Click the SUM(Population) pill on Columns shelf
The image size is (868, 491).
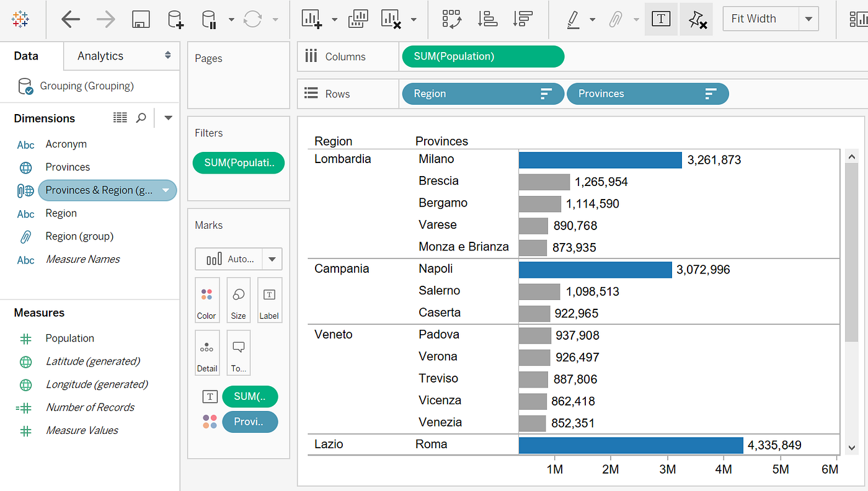pyautogui.click(x=482, y=56)
